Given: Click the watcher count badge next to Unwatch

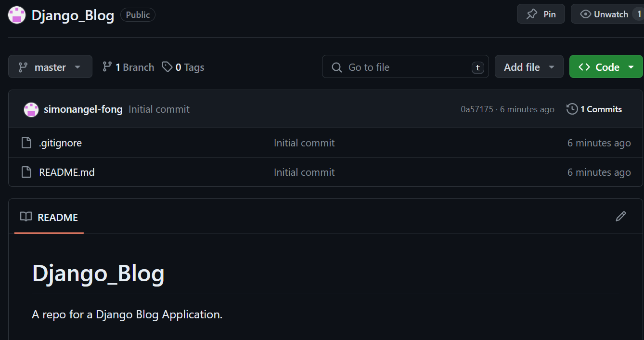Looking at the screenshot, I should 639,14.
